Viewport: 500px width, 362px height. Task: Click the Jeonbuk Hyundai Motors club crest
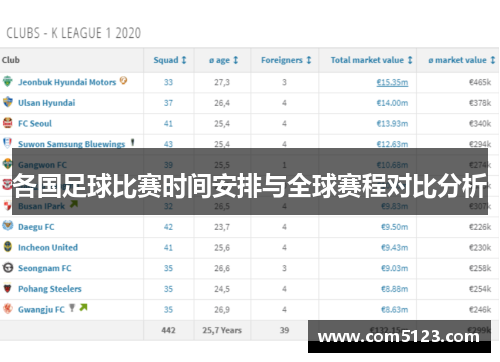pyautogui.click(x=8, y=81)
